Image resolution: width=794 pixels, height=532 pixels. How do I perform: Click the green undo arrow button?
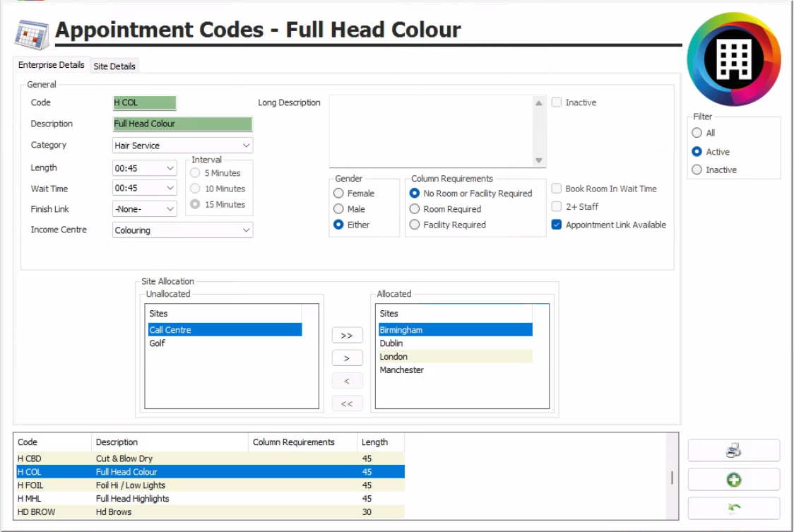(733, 508)
